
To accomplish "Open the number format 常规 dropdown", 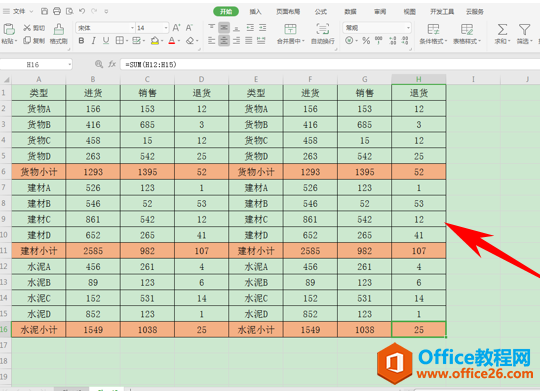I will coord(408,28).
